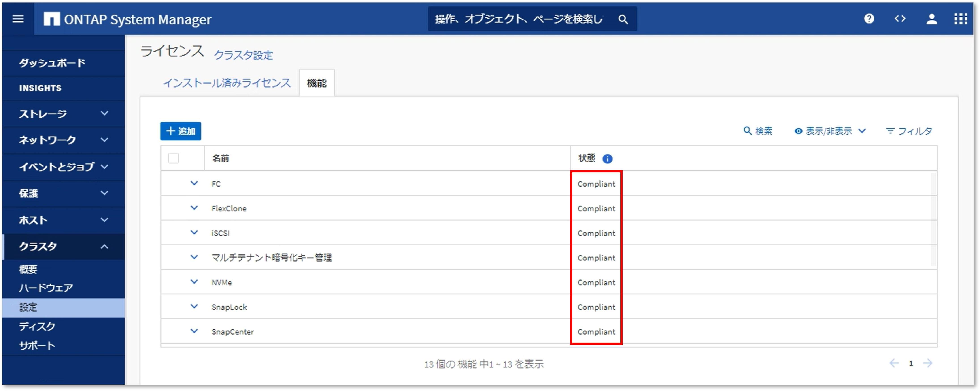Screen dimensions: 980x391
Task: Expand the iSCSI row details
Action: pyautogui.click(x=194, y=233)
